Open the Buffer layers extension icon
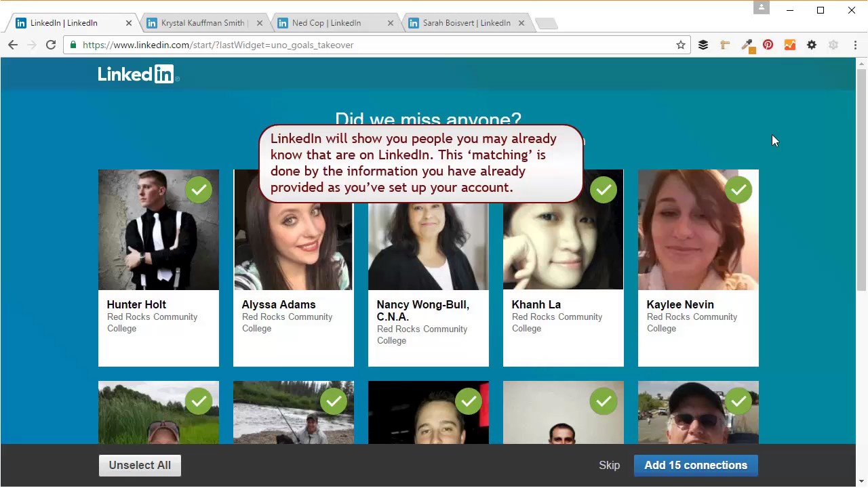Viewport: 868px width, 488px height. click(x=703, y=45)
